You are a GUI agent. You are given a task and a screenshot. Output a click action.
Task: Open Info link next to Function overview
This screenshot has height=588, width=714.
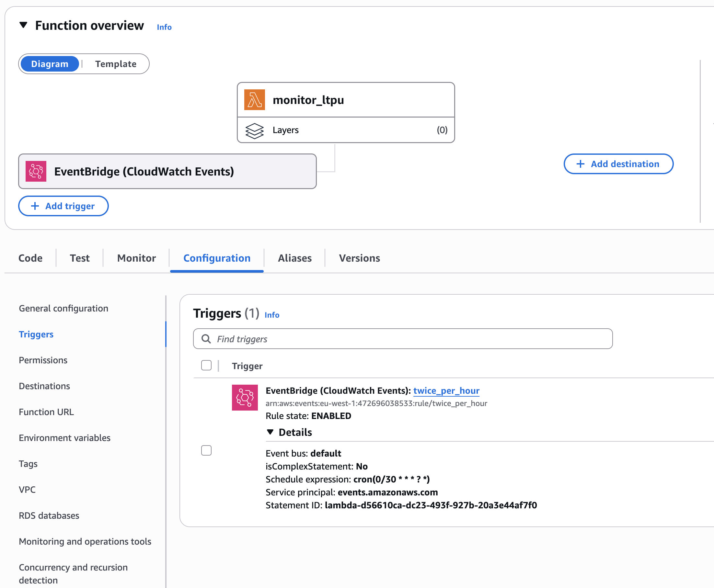pos(164,27)
